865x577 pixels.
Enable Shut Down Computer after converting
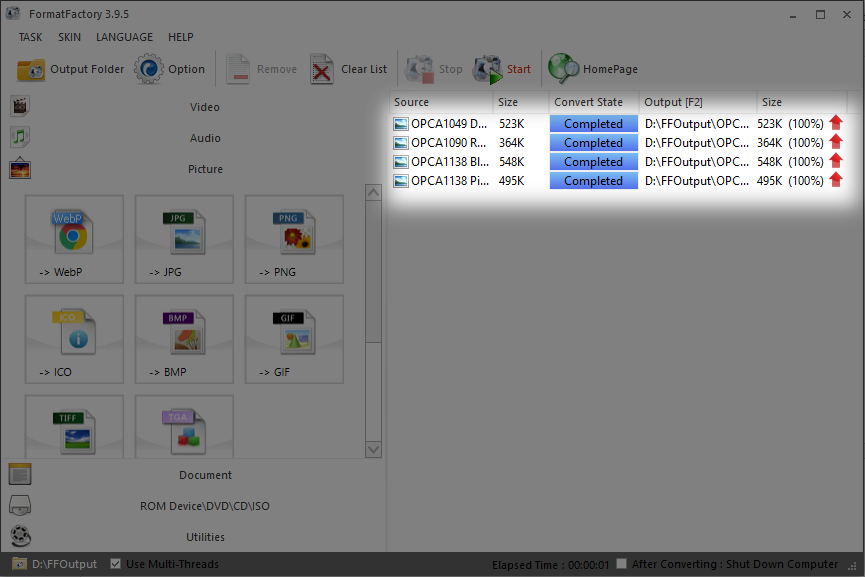tap(622, 564)
